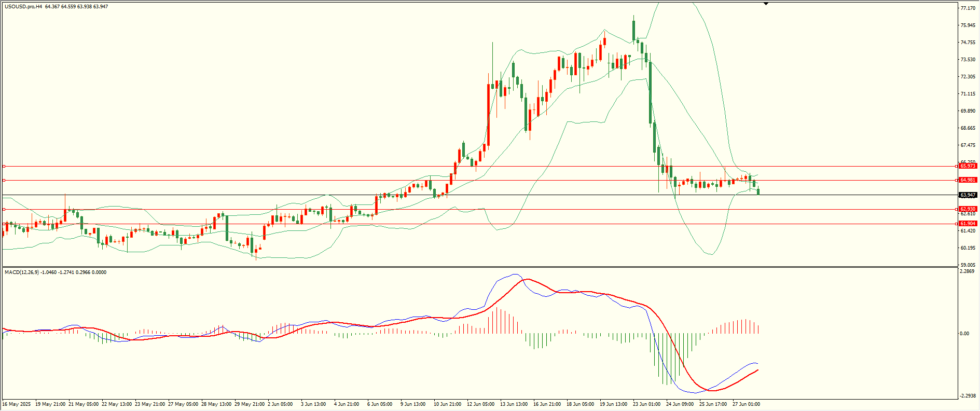Viewport: 980px width, 411px height.
Task: Click the 27 Jun 01:00 time label
Action: coord(747,404)
